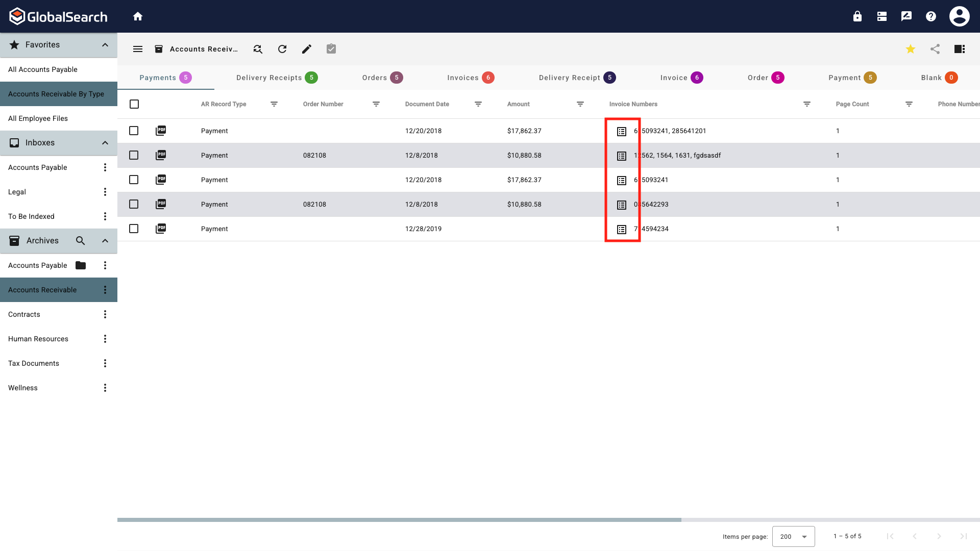Switch to the Invoices tab
The width and height of the screenshot is (980, 551).
(x=463, y=78)
